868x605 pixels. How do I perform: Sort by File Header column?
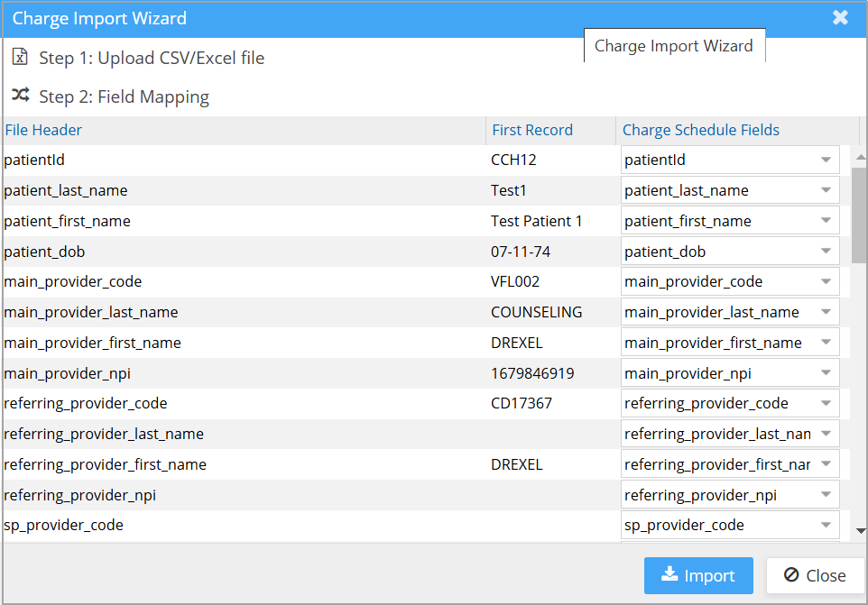[x=43, y=130]
